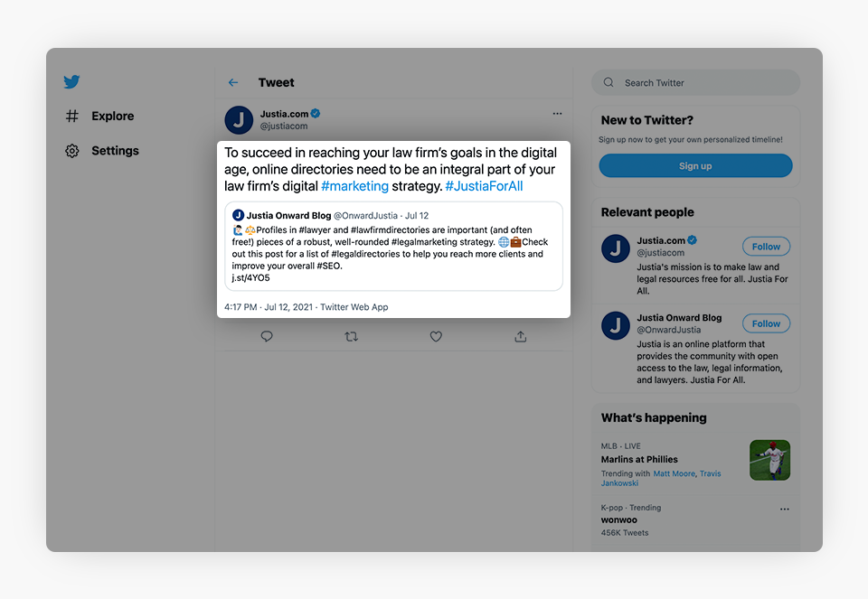Open the Settings gear icon
This screenshot has height=599, width=868.
pyautogui.click(x=72, y=151)
